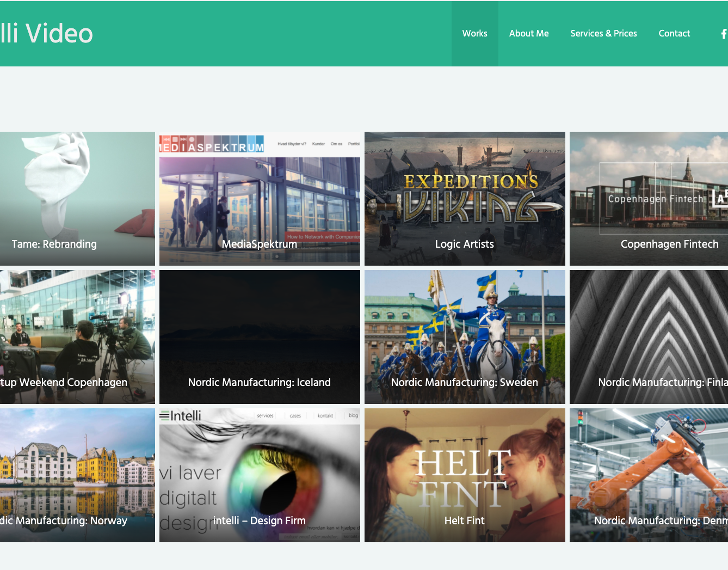Image resolution: width=728 pixels, height=570 pixels.
Task: Open Startup Weekend Copenhagen project
Action: (77, 337)
